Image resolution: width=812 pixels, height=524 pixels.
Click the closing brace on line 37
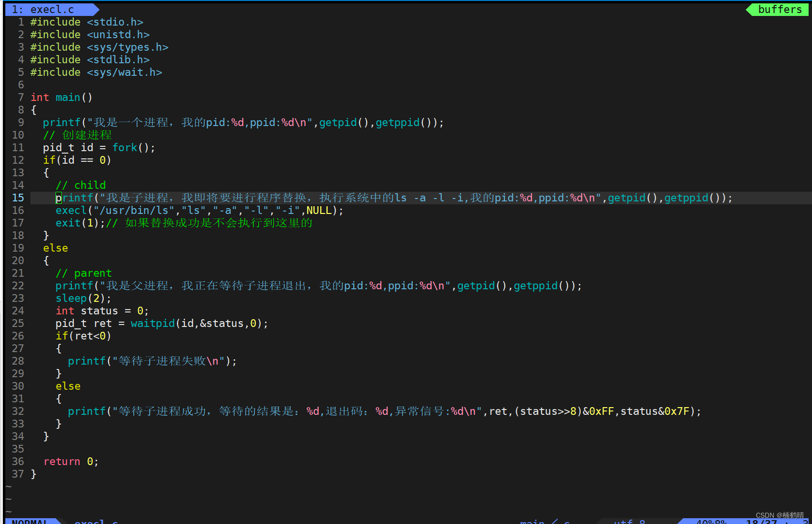tap(33, 474)
